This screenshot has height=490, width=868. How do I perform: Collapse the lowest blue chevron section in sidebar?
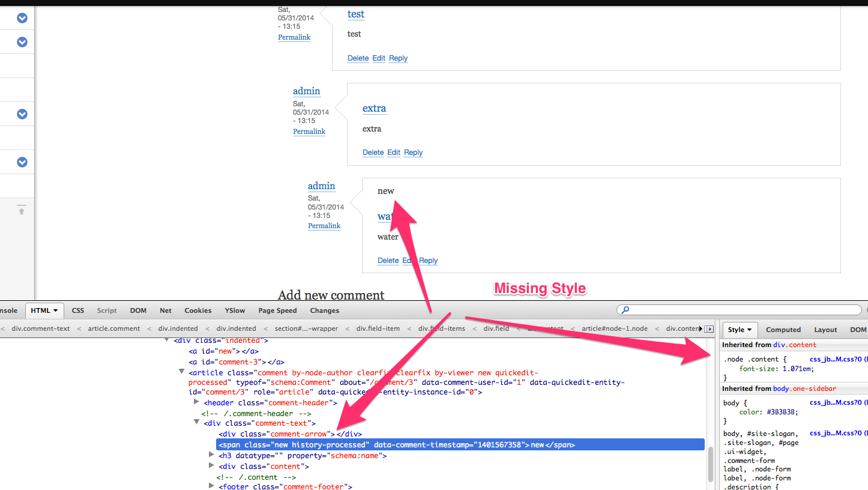(x=22, y=162)
